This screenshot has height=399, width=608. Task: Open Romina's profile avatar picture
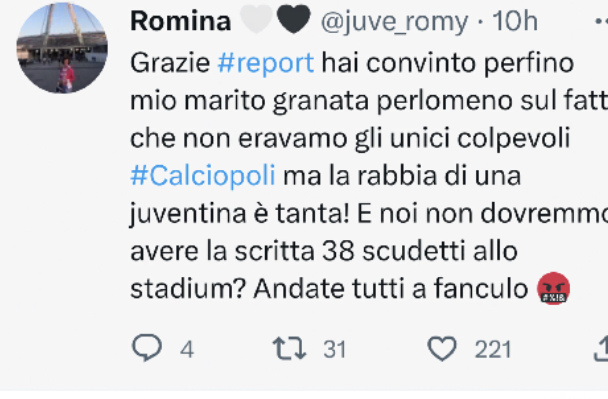tap(62, 48)
